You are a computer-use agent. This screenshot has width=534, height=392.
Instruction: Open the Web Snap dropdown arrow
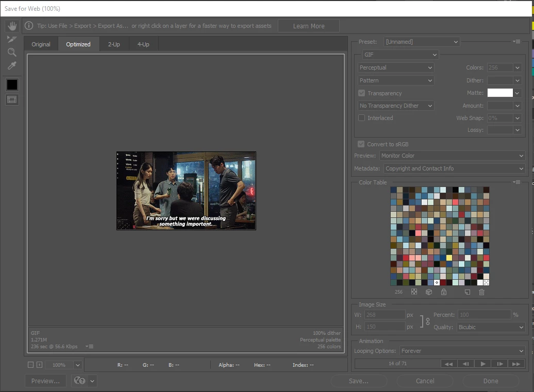click(518, 118)
